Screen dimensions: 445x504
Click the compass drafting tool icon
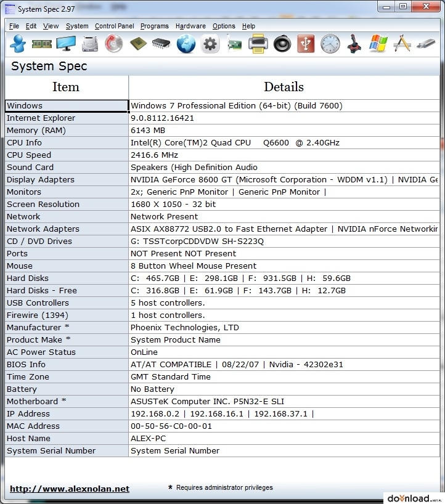coord(402,44)
